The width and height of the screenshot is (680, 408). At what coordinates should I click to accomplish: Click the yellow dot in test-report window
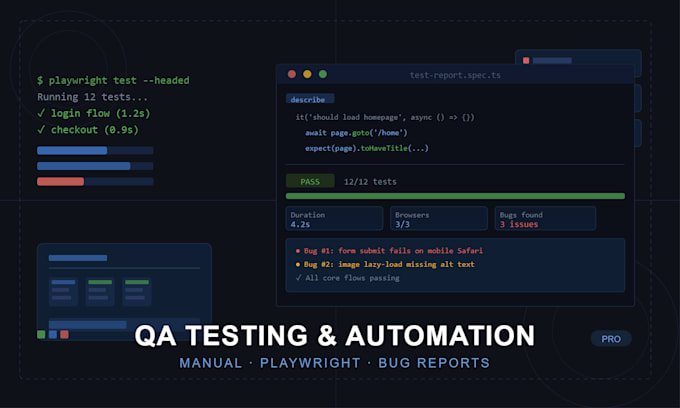click(307, 74)
